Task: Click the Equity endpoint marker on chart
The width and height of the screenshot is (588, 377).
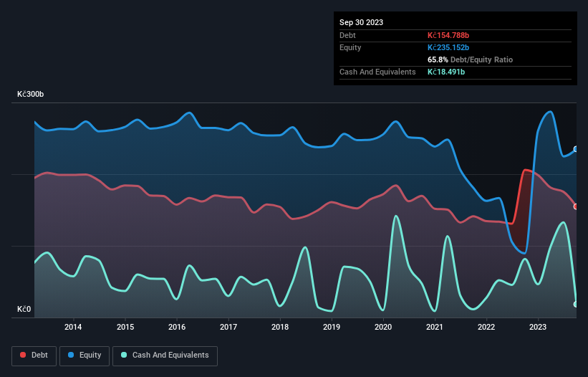Action: [x=576, y=149]
